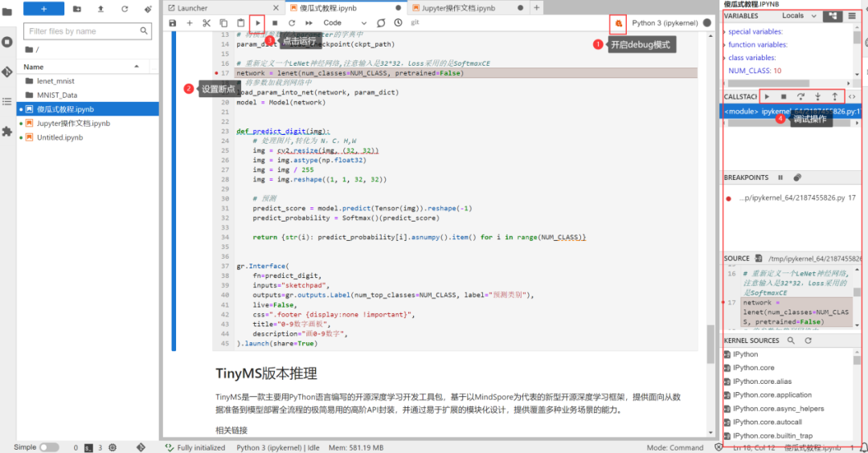Open the Git sidebar panel
This screenshot has height=453, width=868.
tap(7, 72)
